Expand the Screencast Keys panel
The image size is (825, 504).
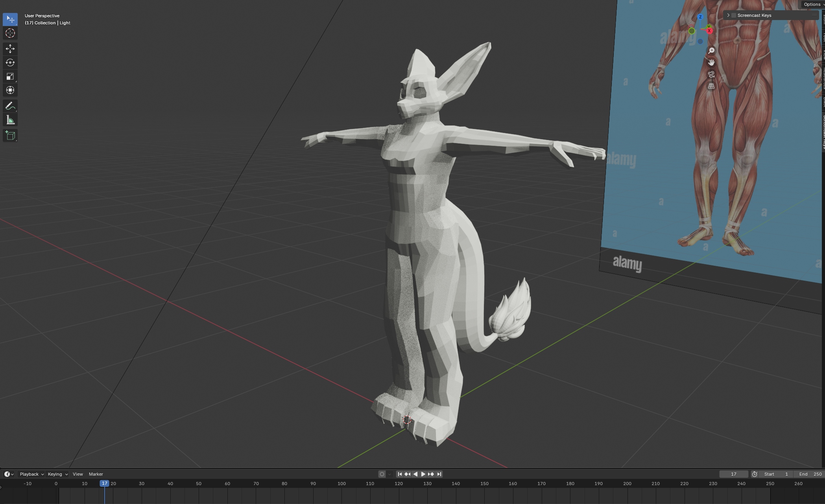(x=729, y=15)
